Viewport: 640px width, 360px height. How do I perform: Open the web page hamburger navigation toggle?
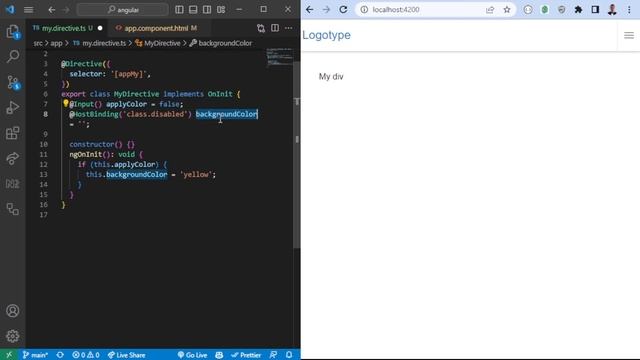pyautogui.click(x=629, y=36)
